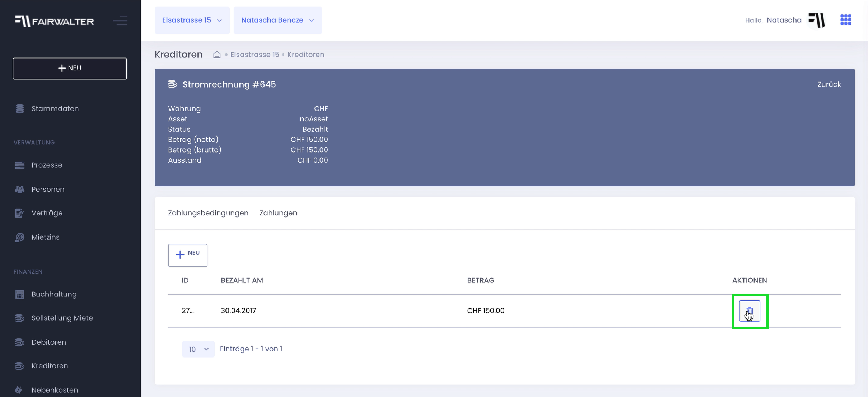The width and height of the screenshot is (868, 397).
Task: Add a new payment with the NEU button
Action: (188, 255)
